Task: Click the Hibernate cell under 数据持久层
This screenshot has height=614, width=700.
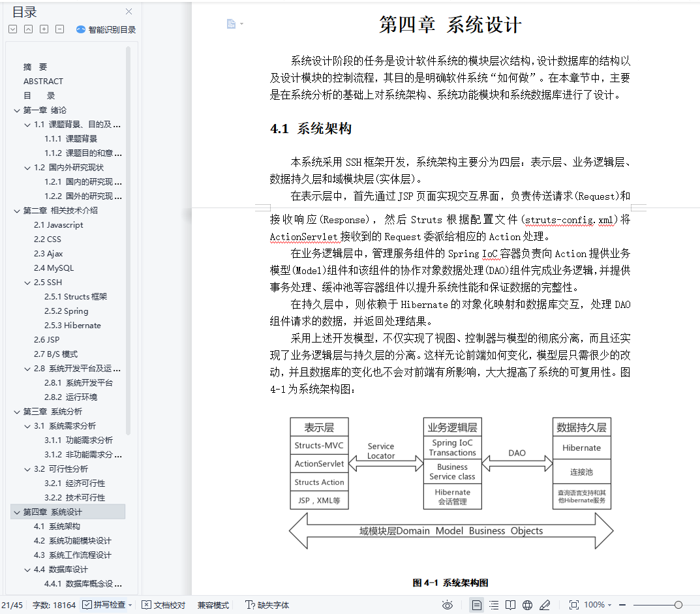Action: (x=581, y=448)
